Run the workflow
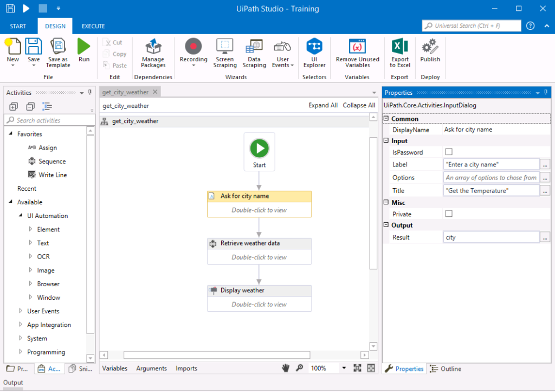 [x=83, y=52]
